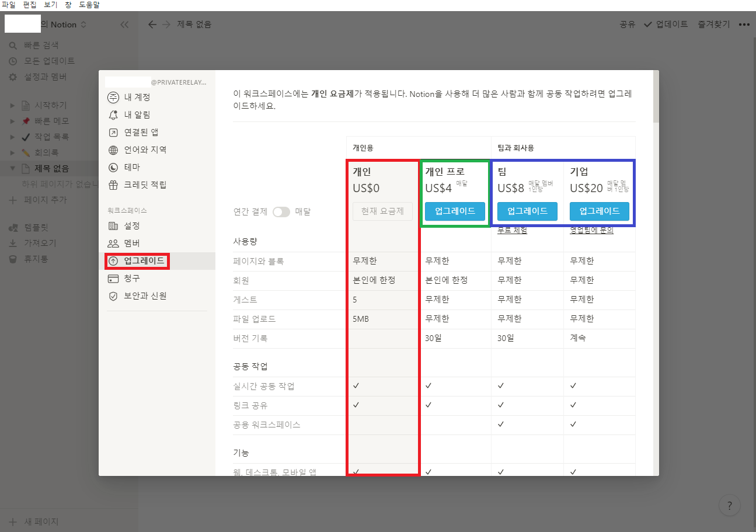Open the three-dots page menu

click(744, 25)
